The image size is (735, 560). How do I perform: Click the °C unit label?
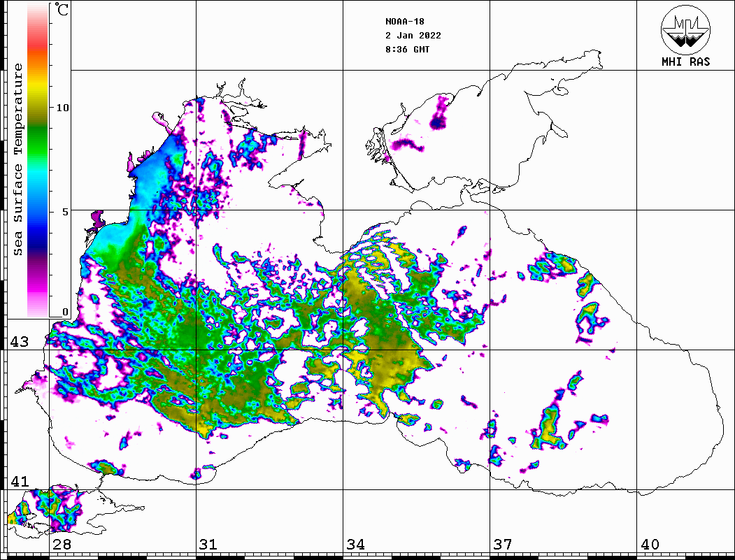coord(62,9)
